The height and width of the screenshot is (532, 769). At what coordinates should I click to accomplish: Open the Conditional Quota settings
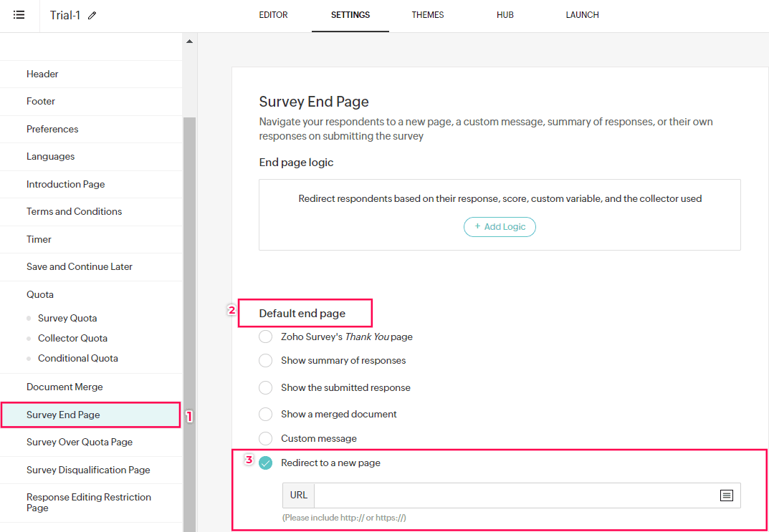click(78, 358)
